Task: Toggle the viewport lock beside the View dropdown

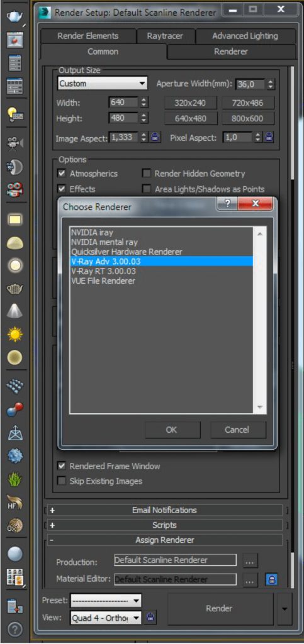Action: (x=150, y=617)
